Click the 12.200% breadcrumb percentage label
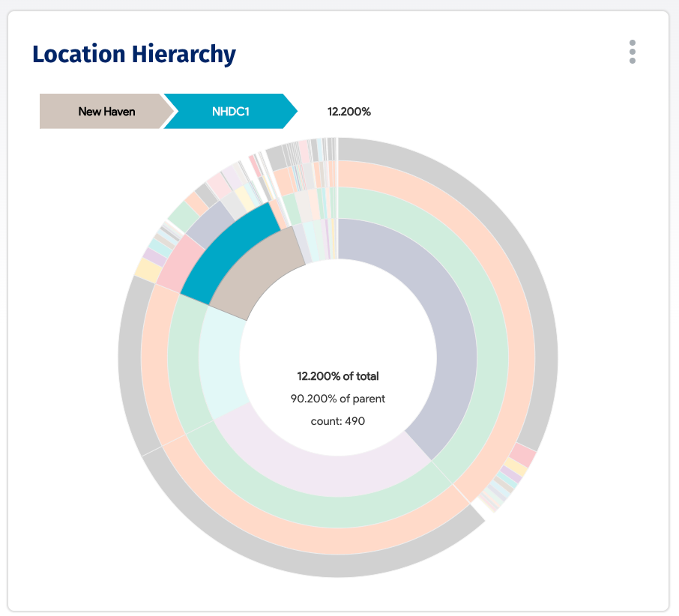Viewport: 679px width, 616px height. coord(349,112)
